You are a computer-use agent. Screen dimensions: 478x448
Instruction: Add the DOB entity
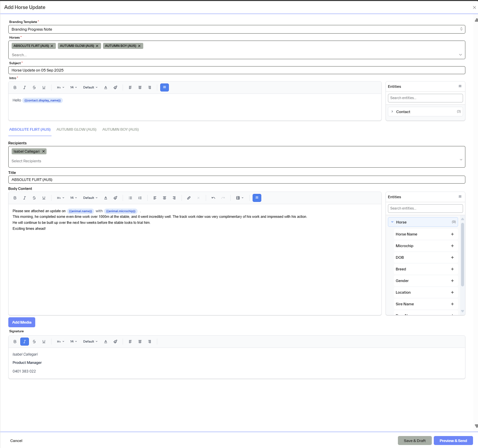[x=452, y=257]
